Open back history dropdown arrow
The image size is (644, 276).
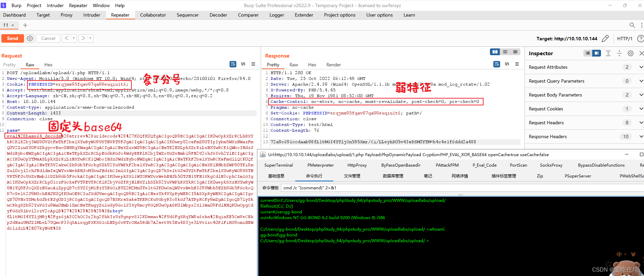(73, 38)
